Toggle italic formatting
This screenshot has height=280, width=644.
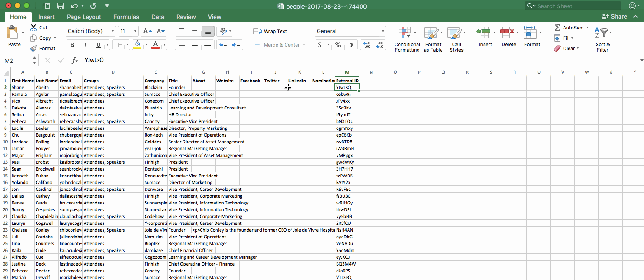point(85,45)
